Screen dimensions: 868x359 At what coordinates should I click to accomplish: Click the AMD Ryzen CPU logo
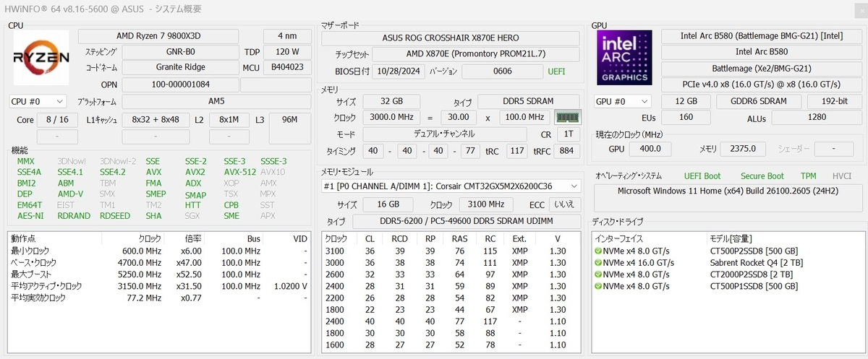coord(41,58)
